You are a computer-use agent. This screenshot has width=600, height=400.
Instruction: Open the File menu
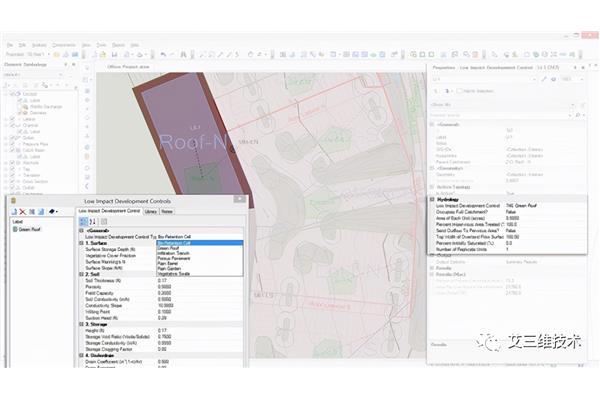click(10, 45)
